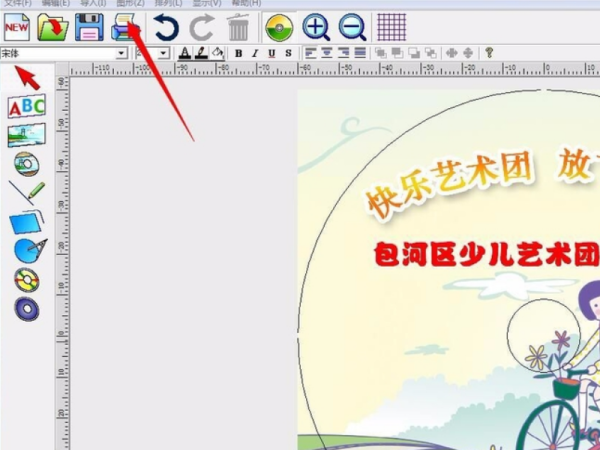Open the 图形(Z) menu
This screenshot has width=600, height=450.
click(130, 3)
